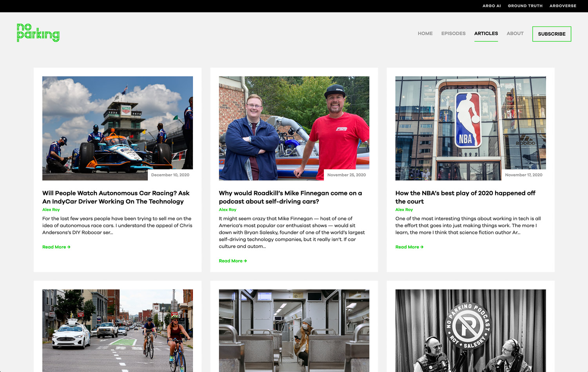Click the Subscribe button
588x372 pixels.
(552, 34)
